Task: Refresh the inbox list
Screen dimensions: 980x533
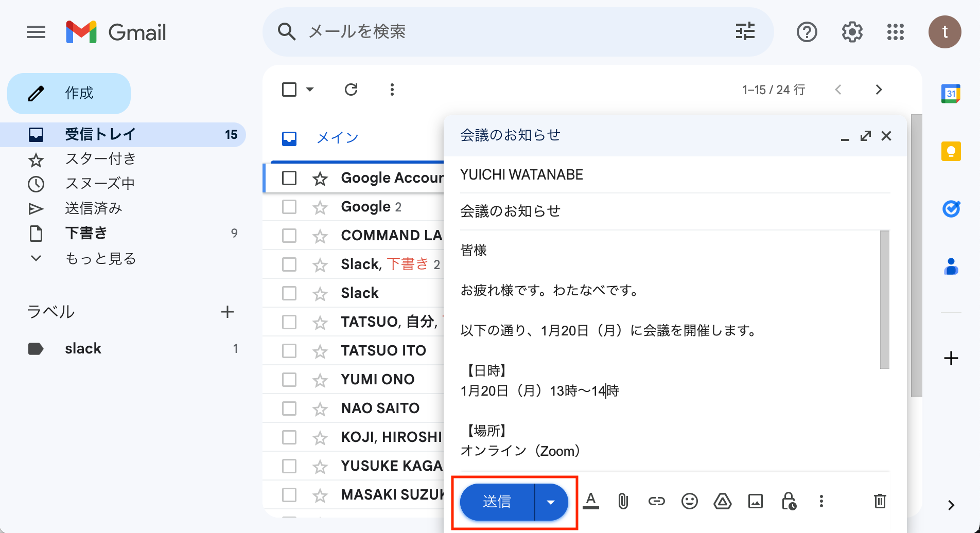Action: pyautogui.click(x=351, y=90)
